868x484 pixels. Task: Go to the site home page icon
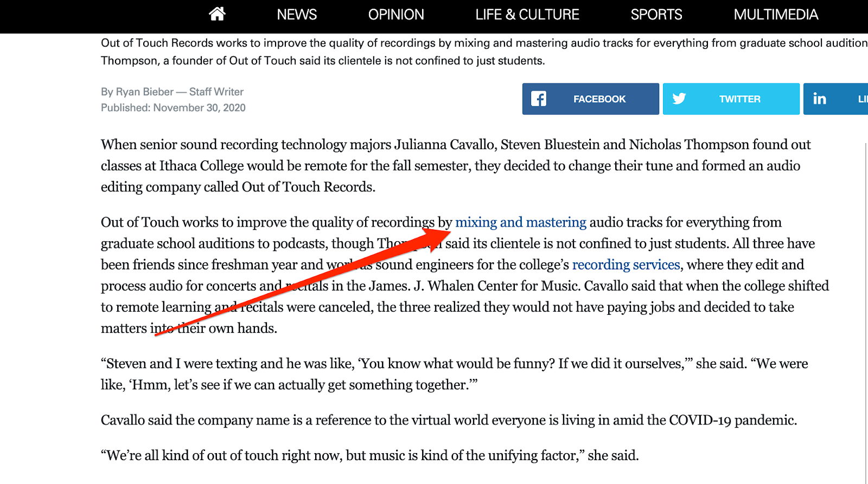(217, 14)
